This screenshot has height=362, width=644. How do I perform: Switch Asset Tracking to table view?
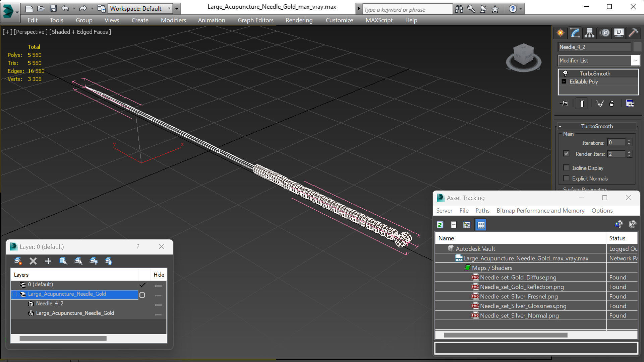tap(481, 225)
